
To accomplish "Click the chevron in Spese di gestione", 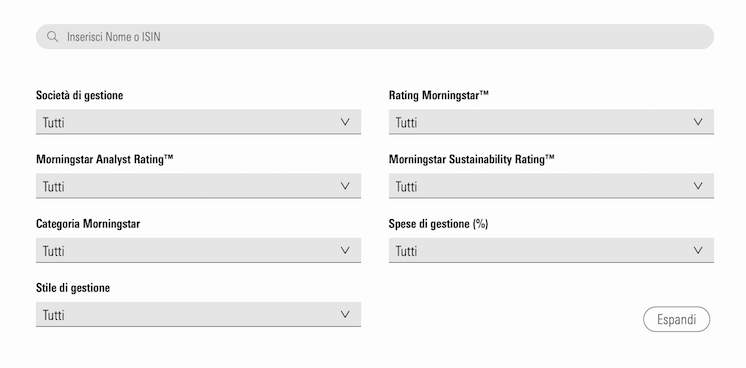I will 698,250.
